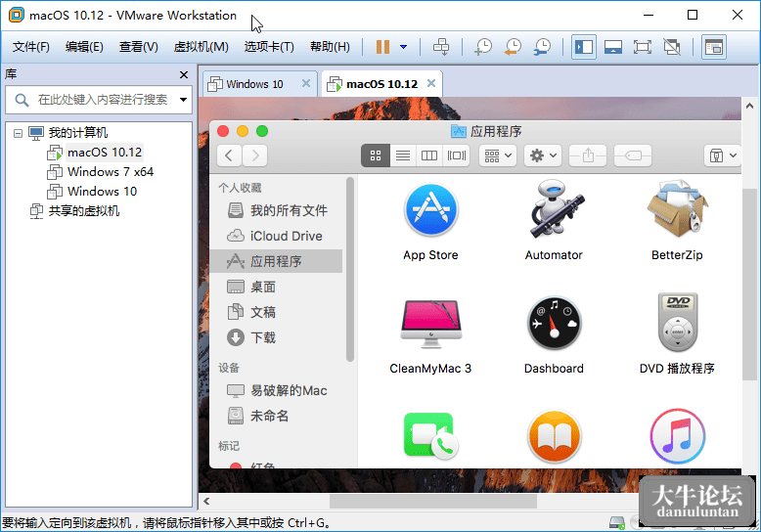Close the library panel
761x532 pixels.
[x=184, y=74]
